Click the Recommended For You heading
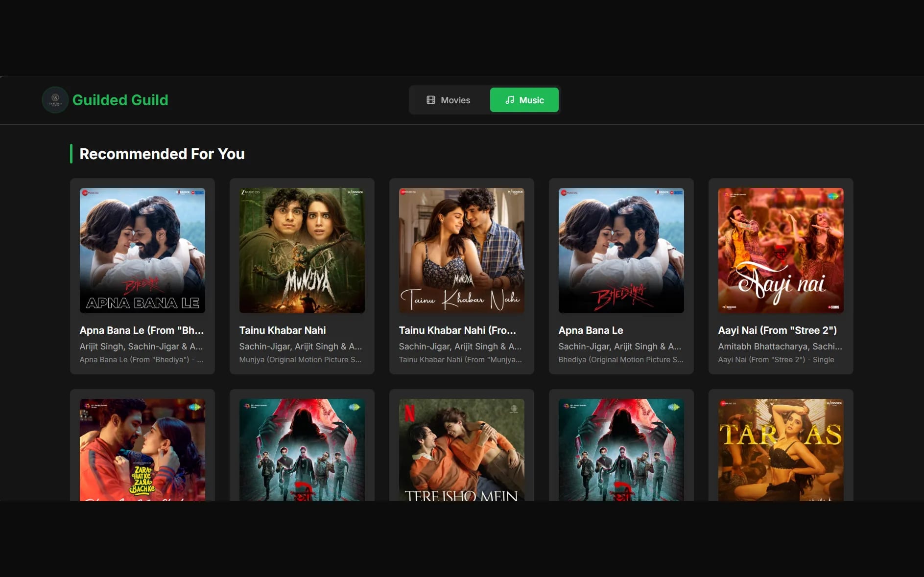 [x=162, y=154]
